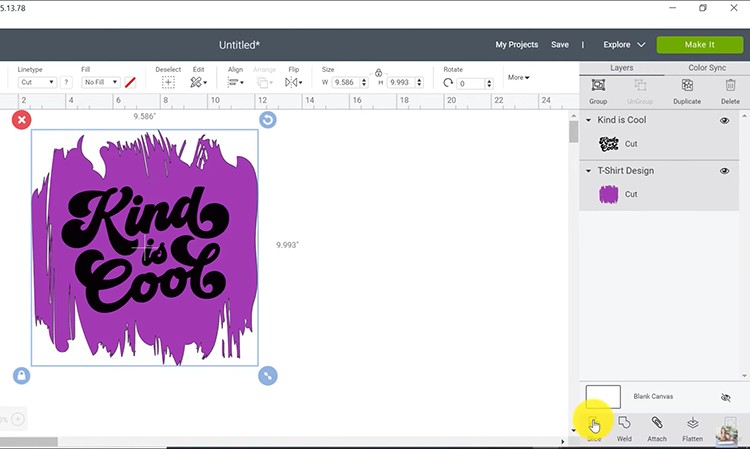Open the Explore machine dropdown

point(624,44)
